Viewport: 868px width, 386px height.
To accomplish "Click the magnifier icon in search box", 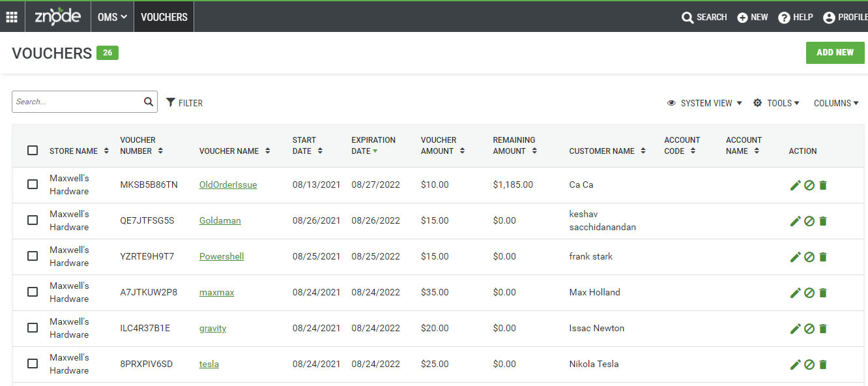I will (149, 102).
